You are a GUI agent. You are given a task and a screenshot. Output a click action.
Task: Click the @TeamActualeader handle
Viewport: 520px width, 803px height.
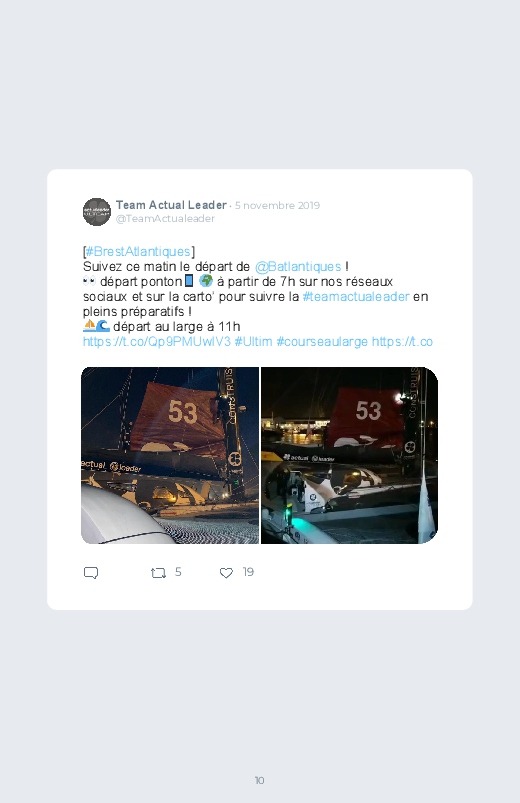click(x=165, y=219)
